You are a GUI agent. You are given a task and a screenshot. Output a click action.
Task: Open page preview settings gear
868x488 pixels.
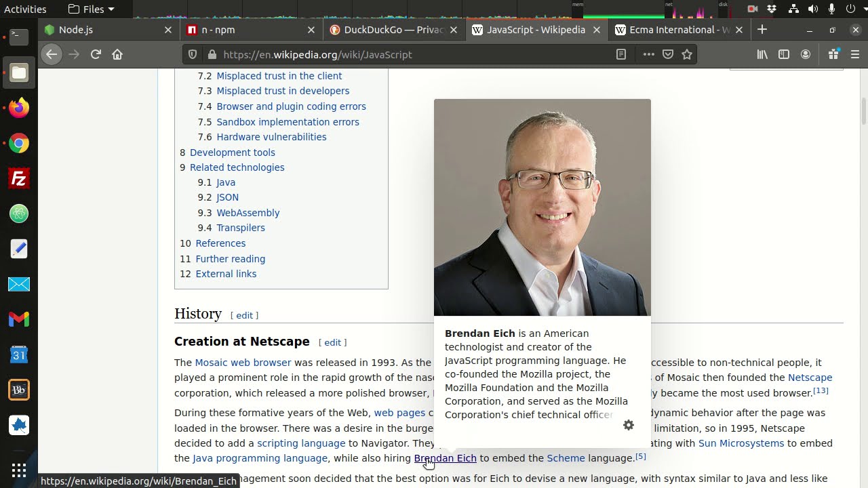[x=629, y=425]
